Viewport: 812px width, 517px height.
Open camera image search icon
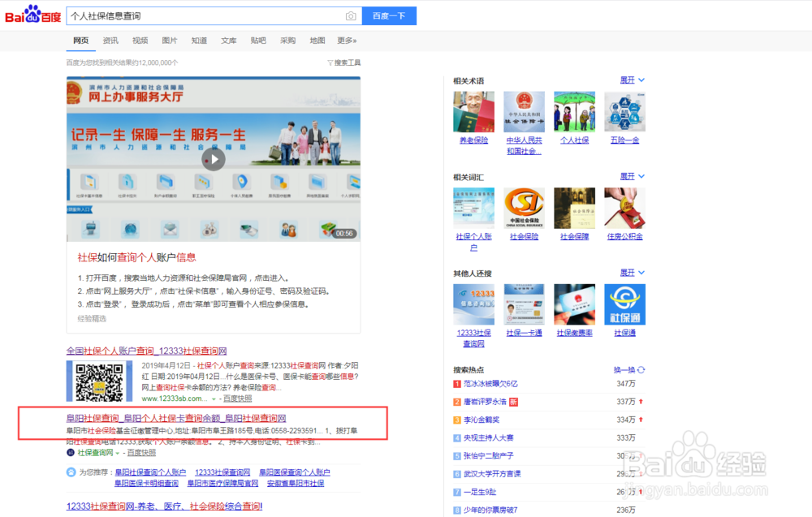pyautogui.click(x=351, y=16)
